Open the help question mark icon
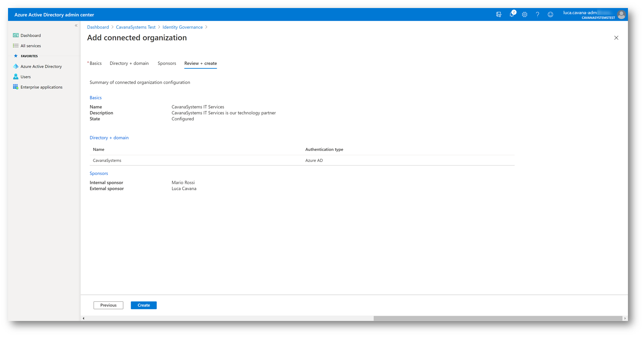Viewport: 644px width, 337px height. [537, 15]
